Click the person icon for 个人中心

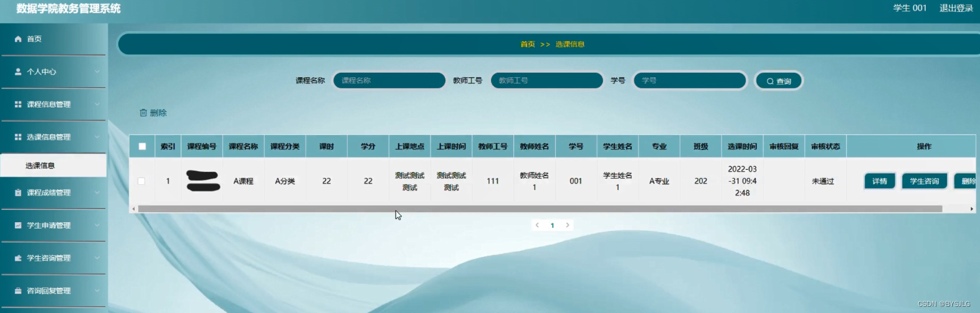tap(18, 72)
